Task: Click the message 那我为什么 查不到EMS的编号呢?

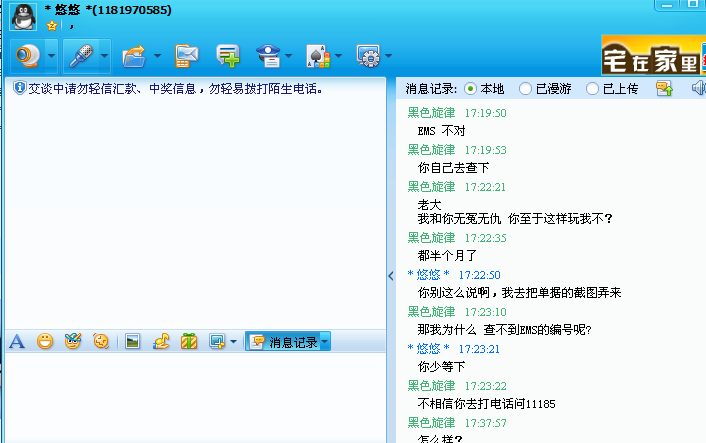Action: click(504, 330)
